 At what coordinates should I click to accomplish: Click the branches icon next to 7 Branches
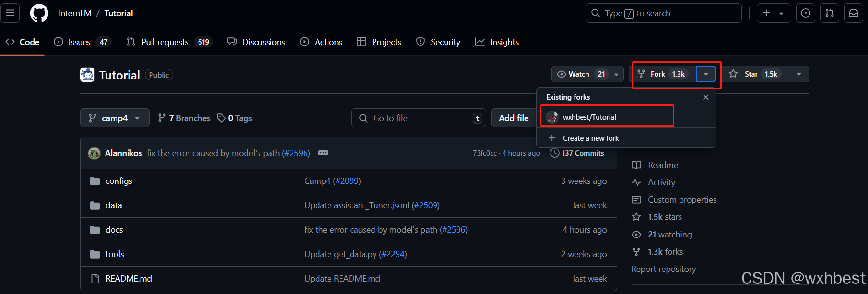click(x=162, y=118)
